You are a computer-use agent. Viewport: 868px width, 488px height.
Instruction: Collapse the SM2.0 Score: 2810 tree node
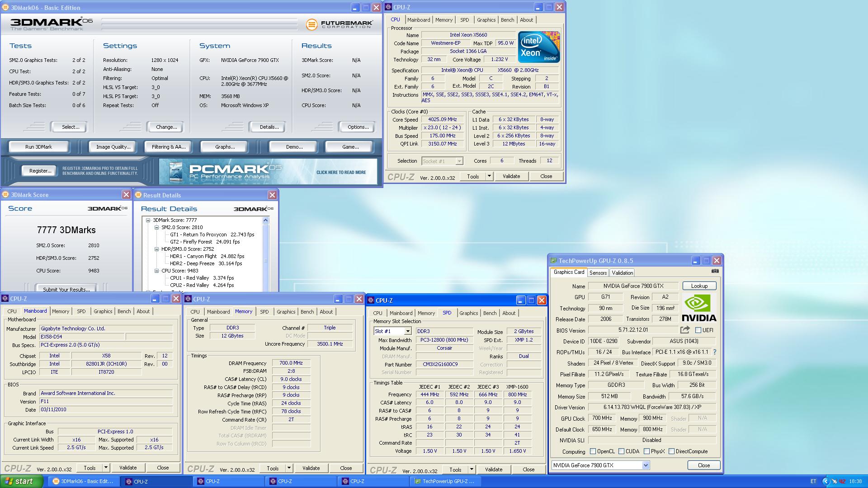156,227
